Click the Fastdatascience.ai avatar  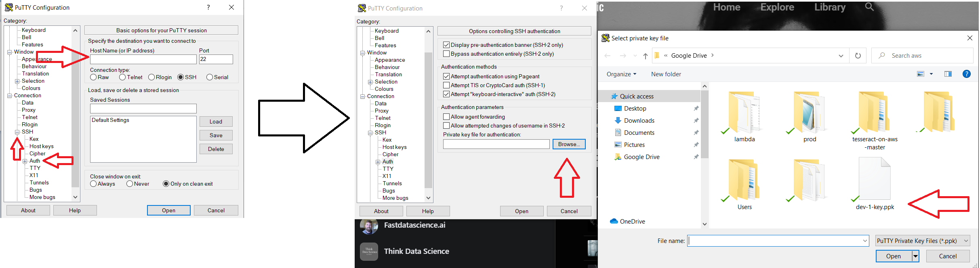369,226
